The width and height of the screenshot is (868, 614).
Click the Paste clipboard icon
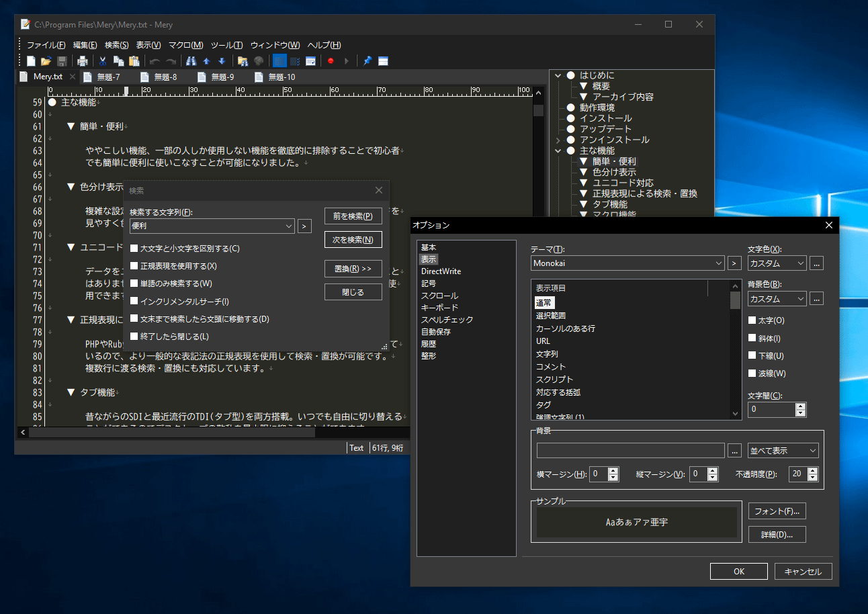pos(134,61)
